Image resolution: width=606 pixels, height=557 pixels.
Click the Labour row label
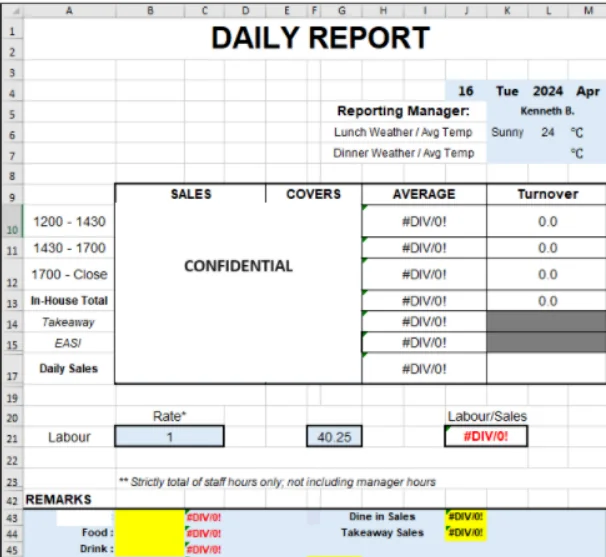click(x=69, y=437)
